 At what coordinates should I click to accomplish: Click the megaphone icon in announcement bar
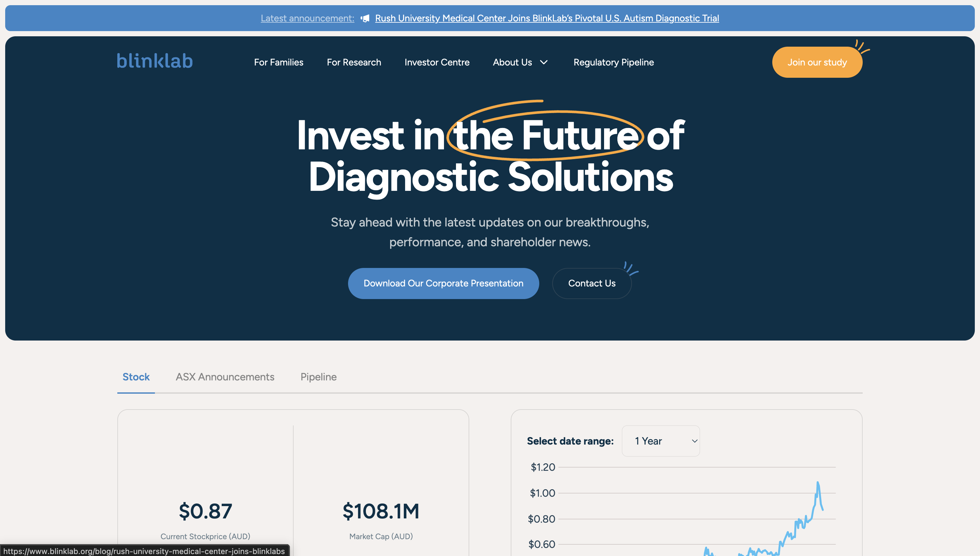point(365,18)
